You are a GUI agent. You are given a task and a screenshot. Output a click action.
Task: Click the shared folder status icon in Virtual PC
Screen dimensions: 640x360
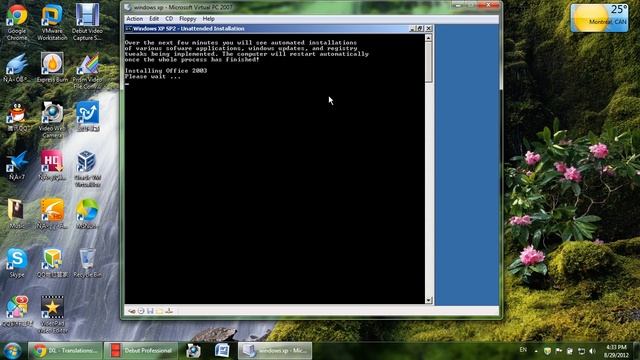click(x=160, y=311)
